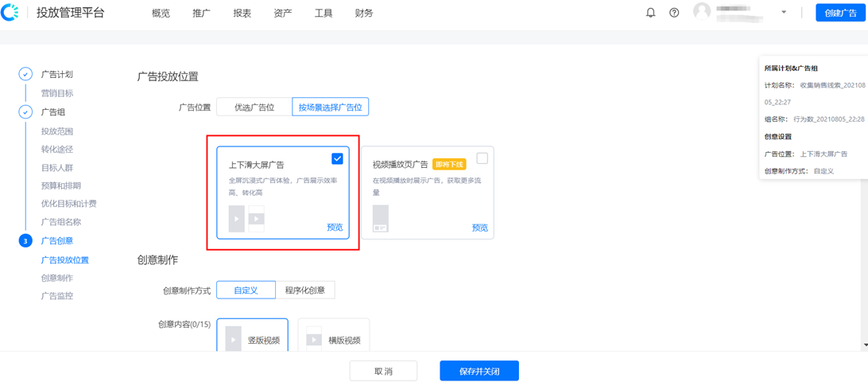Image resolution: width=868 pixels, height=386 pixels.
Task: Jump to 投放范围 in the sidebar
Action: (x=57, y=131)
